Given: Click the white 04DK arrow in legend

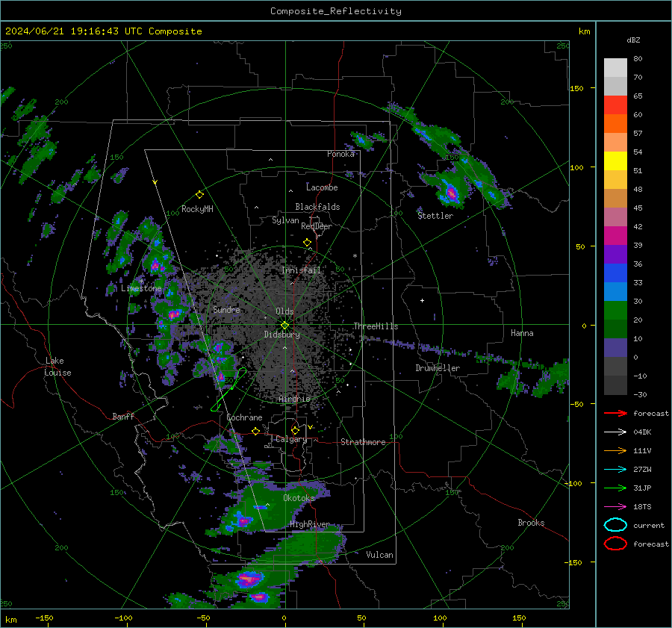Looking at the screenshot, I should (x=615, y=432).
